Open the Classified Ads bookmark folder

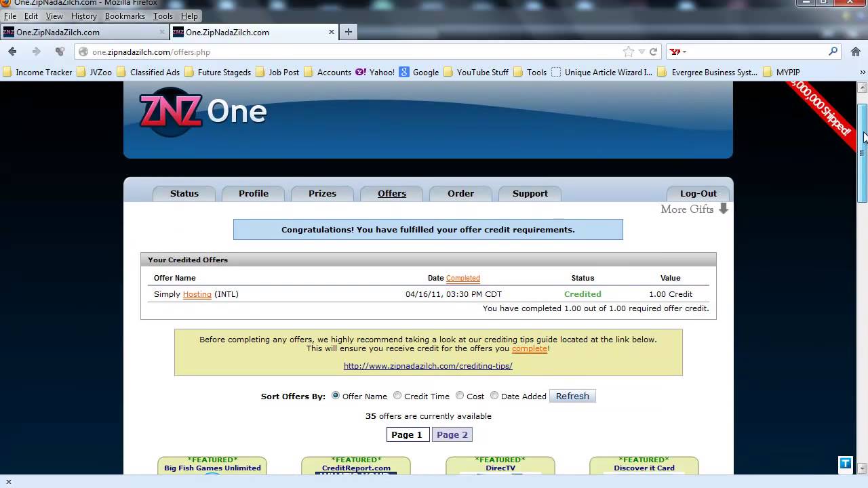point(149,72)
